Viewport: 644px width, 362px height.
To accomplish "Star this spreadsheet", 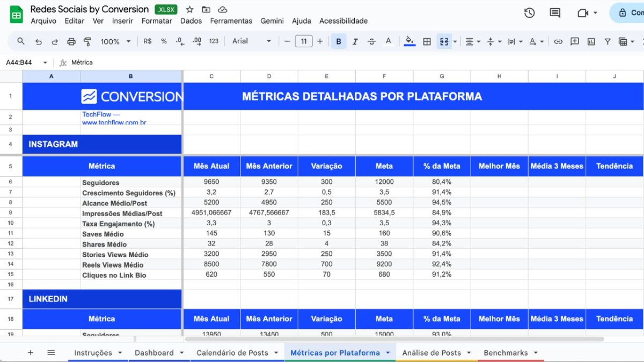I will click(189, 10).
